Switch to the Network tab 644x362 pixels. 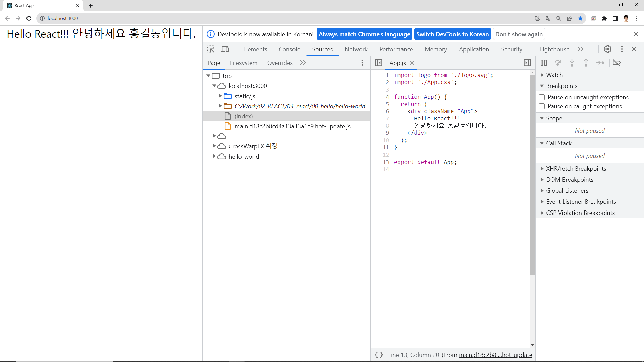(356, 49)
